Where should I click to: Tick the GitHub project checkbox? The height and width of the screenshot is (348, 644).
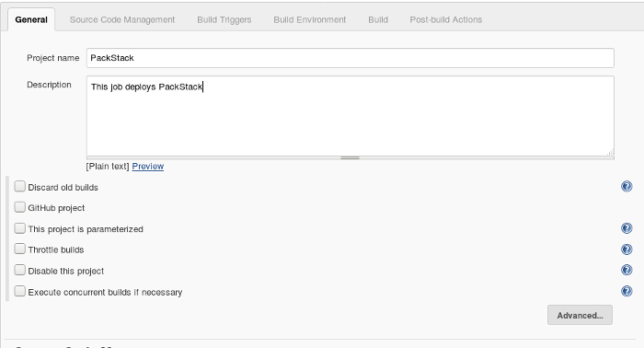tap(19, 207)
